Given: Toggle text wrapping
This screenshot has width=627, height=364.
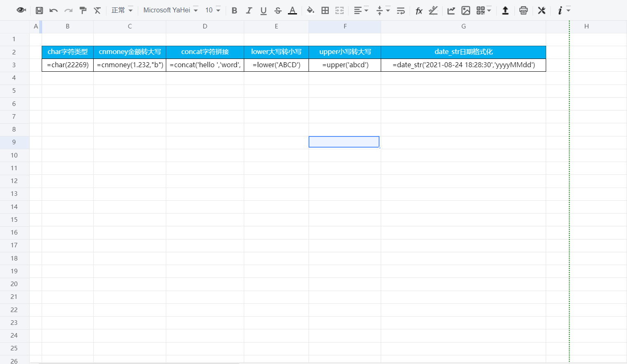Looking at the screenshot, I should [401, 10].
